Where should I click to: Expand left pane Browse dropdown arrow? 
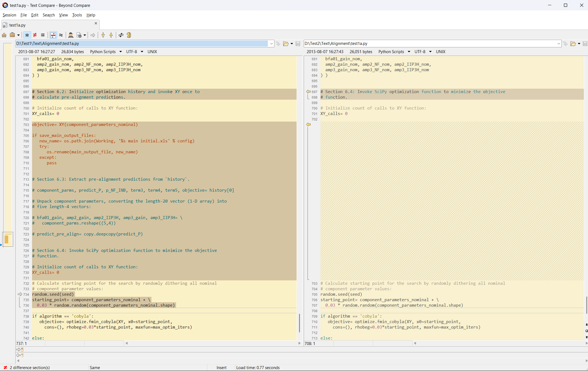point(292,44)
